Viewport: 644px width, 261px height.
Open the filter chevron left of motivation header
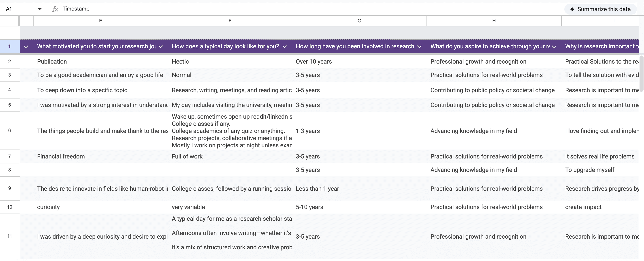click(x=26, y=47)
